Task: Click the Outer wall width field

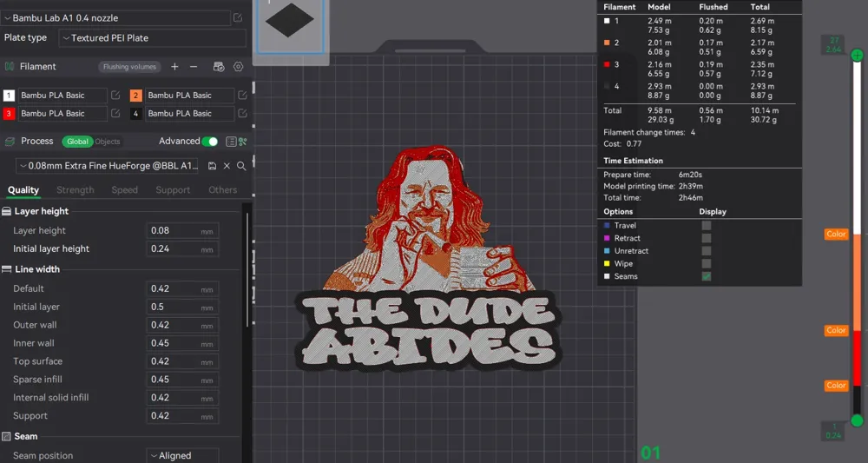Action: (182, 325)
